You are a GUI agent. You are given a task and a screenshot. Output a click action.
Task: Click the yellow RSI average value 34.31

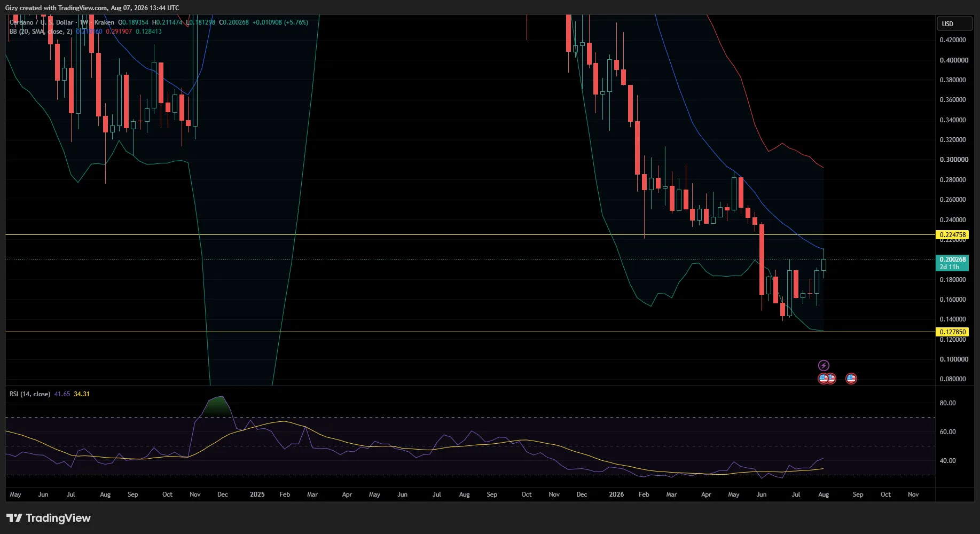click(82, 394)
